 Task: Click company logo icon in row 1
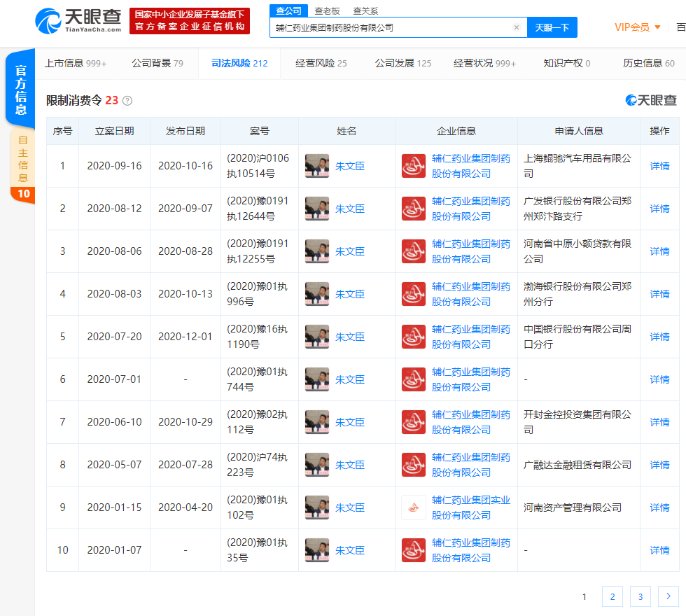pyautogui.click(x=413, y=166)
